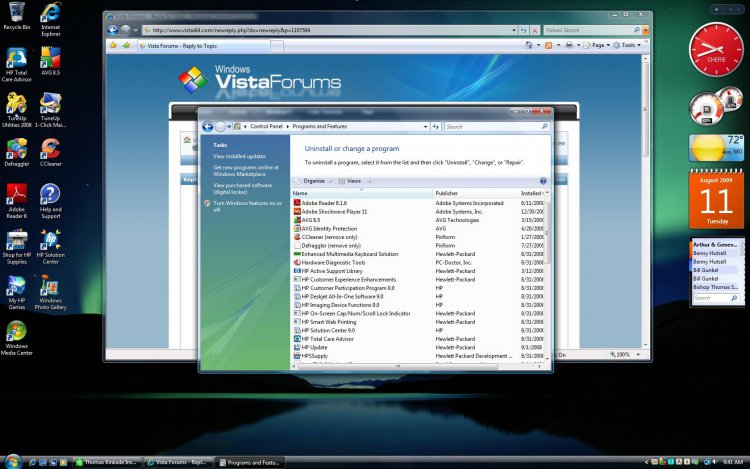Click Internet Explorer quick launch icon
Image resolution: width=750 pixels, height=469 pixels.
tap(33, 462)
